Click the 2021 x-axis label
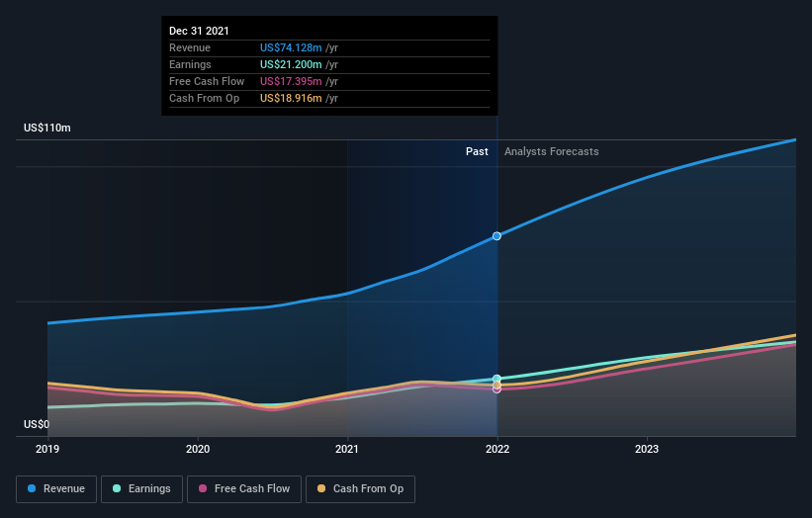 point(346,449)
